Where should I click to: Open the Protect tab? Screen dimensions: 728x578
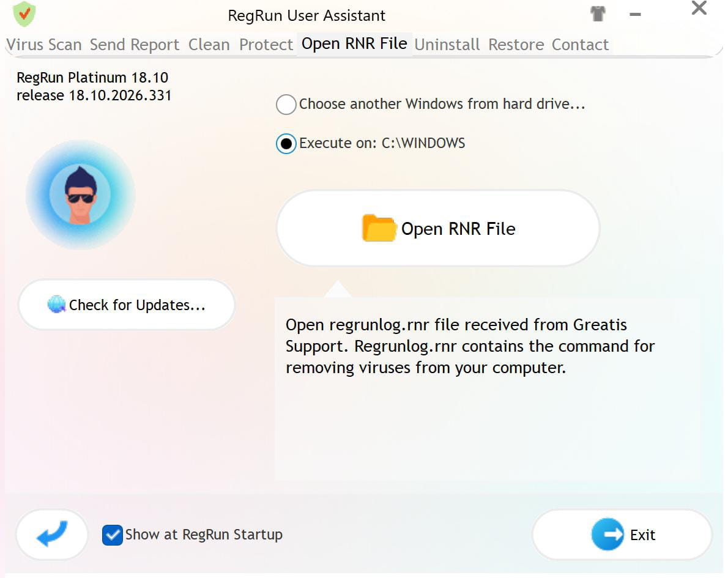(266, 45)
